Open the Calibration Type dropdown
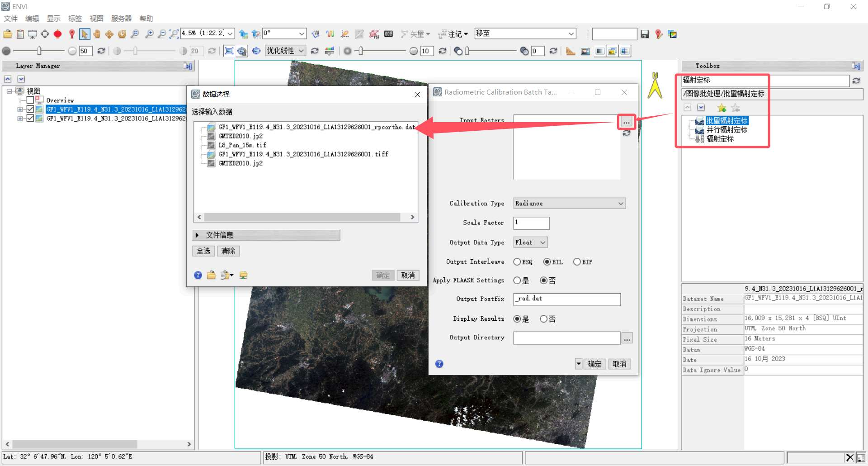The height and width of the screenshot is (466, 868). [569, 204]
